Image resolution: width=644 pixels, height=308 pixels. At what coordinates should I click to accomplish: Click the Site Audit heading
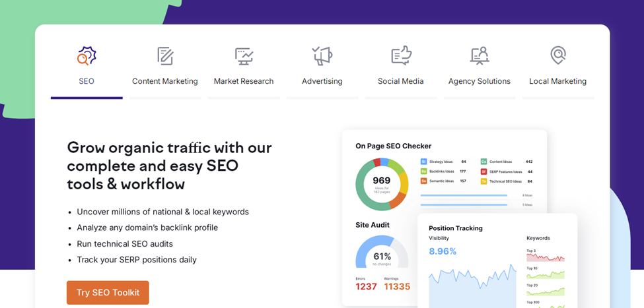373,225
